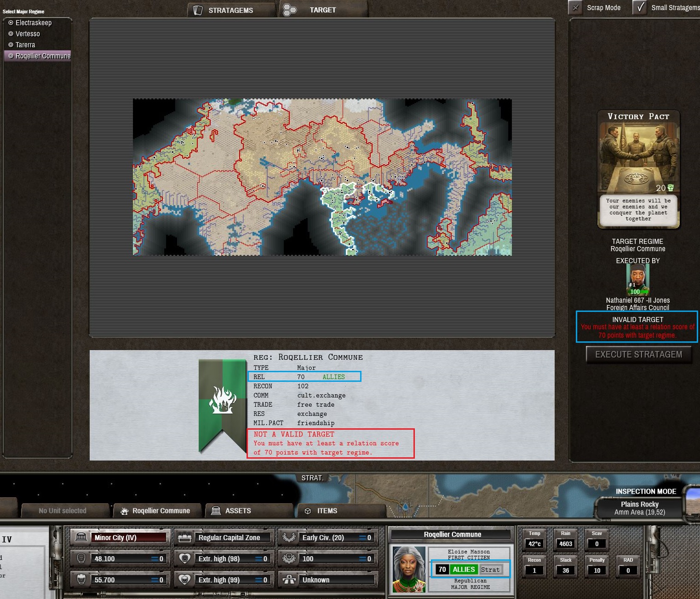
Task: Click the green ALLIES status label
Action: 464,570
